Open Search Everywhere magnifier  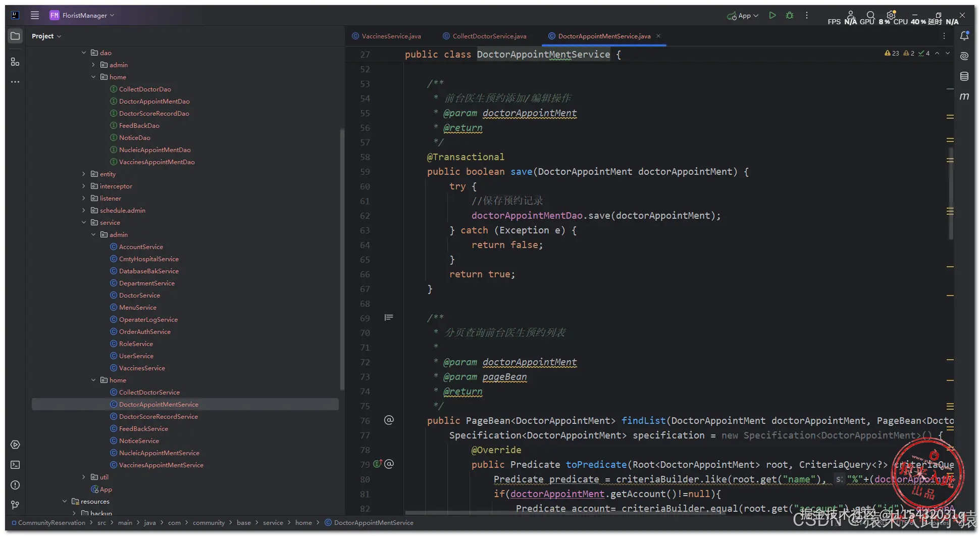pyautogui.click(x=870, y=15)
